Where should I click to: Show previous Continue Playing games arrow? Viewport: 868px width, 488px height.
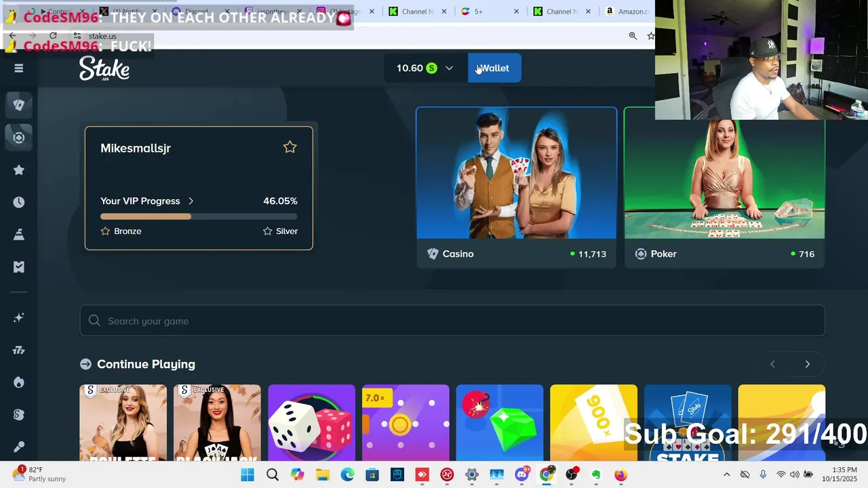[772, 364]
